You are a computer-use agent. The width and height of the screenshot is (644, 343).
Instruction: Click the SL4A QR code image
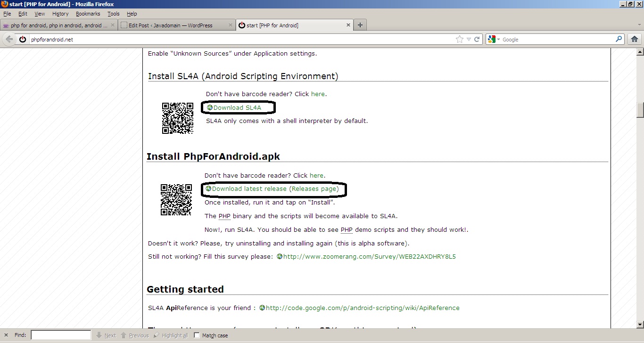pyautogui.click(x=178, y=118)
